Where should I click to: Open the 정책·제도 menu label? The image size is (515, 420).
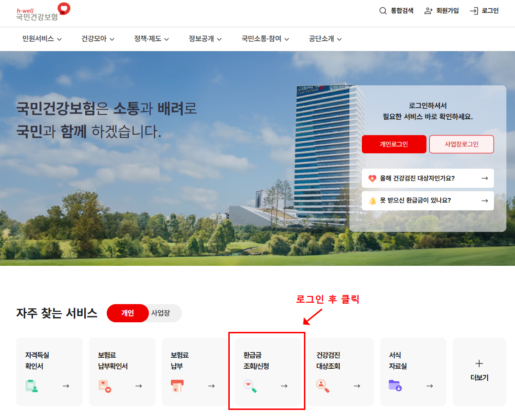(x=147, y=39)
